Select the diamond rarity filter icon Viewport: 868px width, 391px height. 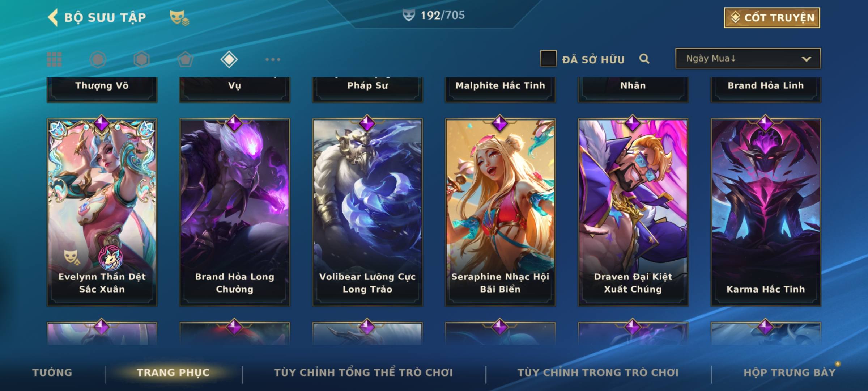229,59
